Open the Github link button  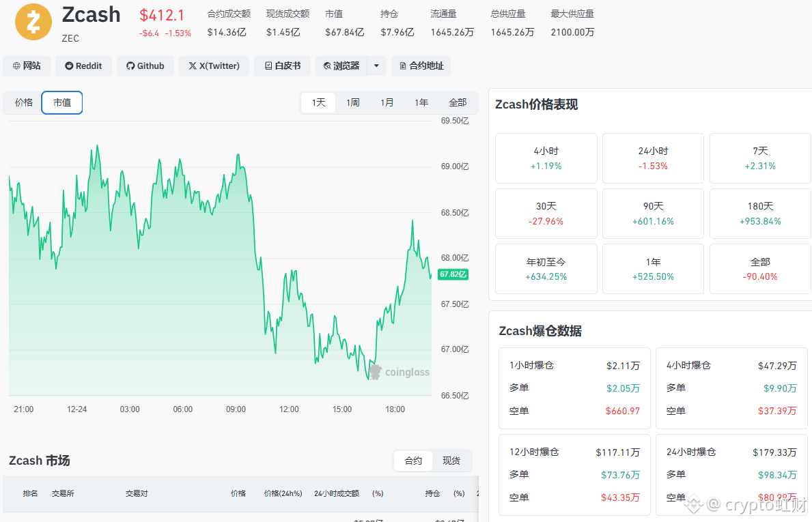pos(145,66)
